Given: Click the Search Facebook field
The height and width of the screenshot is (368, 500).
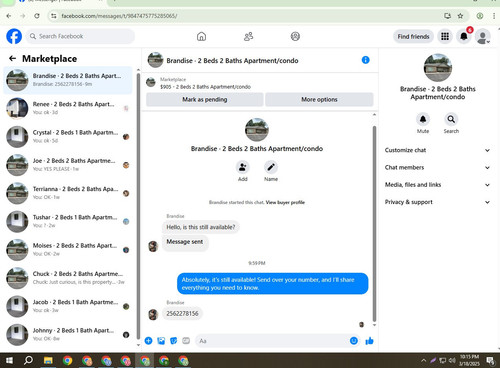Looking at the screenshot, I should tap(80, 36).
